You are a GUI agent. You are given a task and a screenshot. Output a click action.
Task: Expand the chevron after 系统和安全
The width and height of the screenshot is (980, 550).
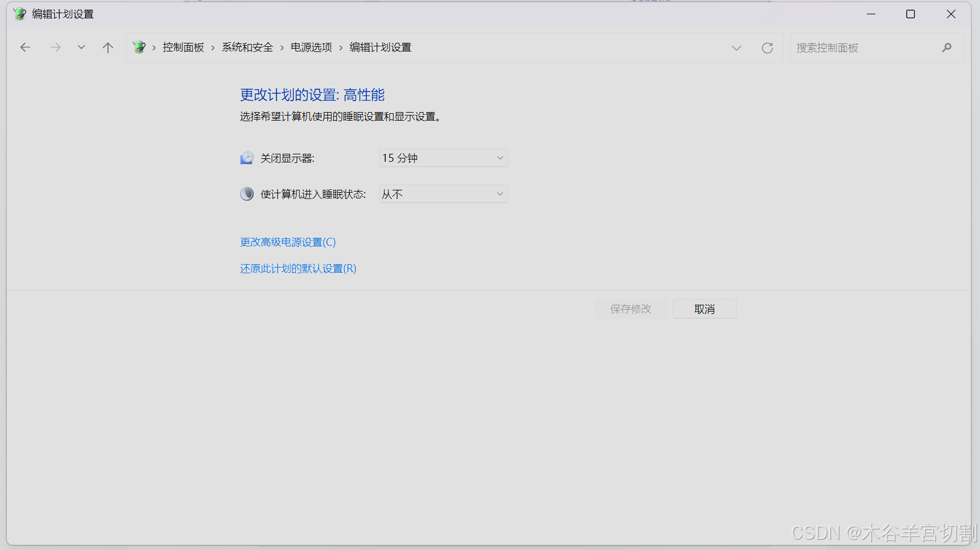[x=282, y=48]
